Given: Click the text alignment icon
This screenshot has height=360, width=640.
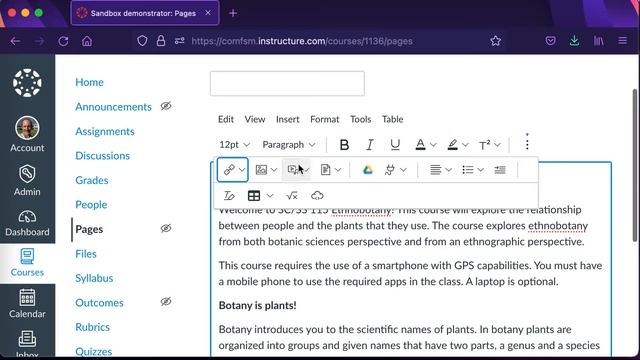Looking at the screenshot, I should 436,169.
